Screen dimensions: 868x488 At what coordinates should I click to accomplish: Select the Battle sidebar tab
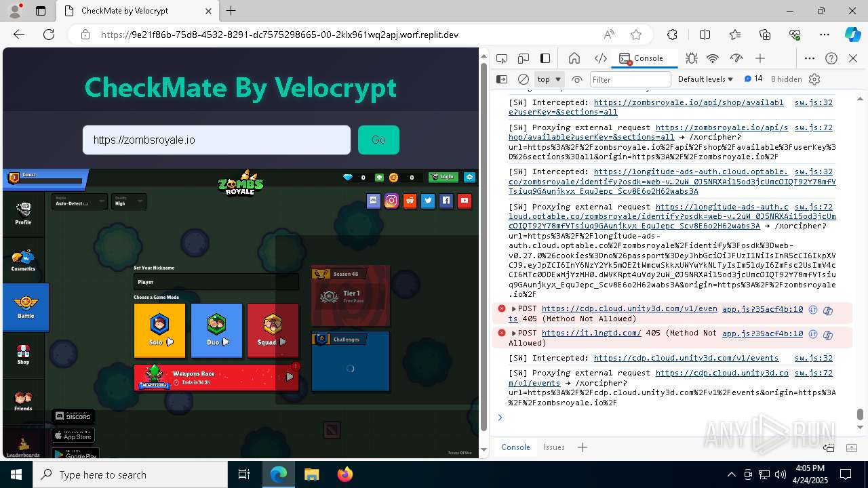click(26, 307)
